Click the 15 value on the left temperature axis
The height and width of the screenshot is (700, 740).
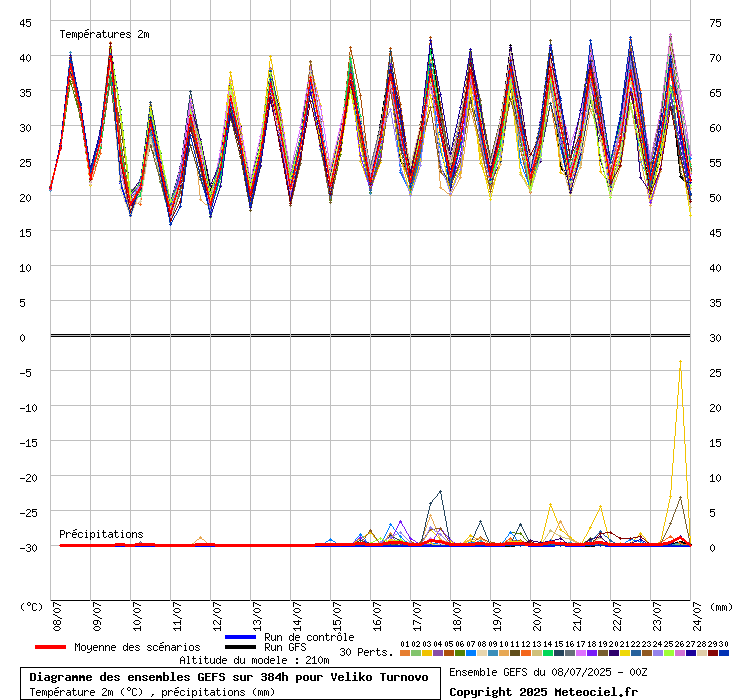(x=25, y=233)
